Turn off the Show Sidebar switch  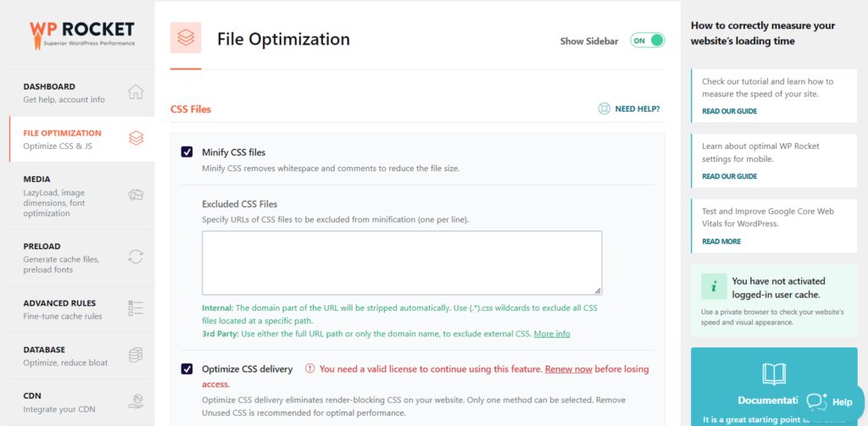tap(647, 41)
